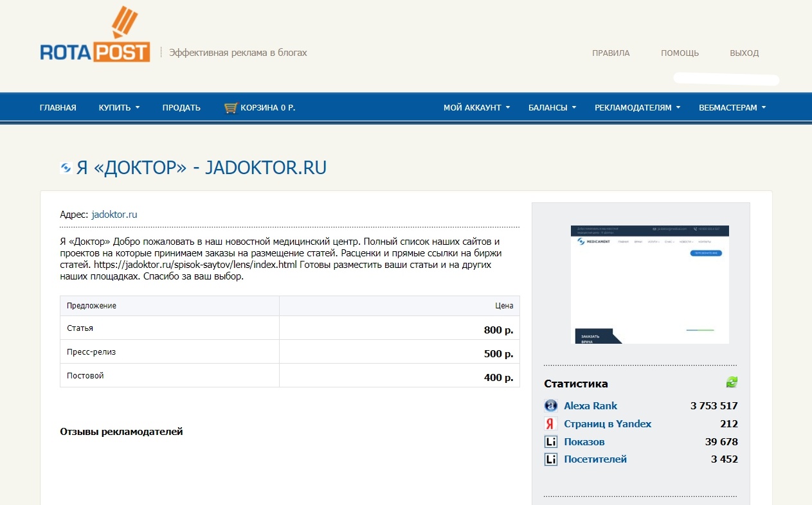Click the Пресс-релиз offer row
The image size is (812, 505).
point(289,352)
